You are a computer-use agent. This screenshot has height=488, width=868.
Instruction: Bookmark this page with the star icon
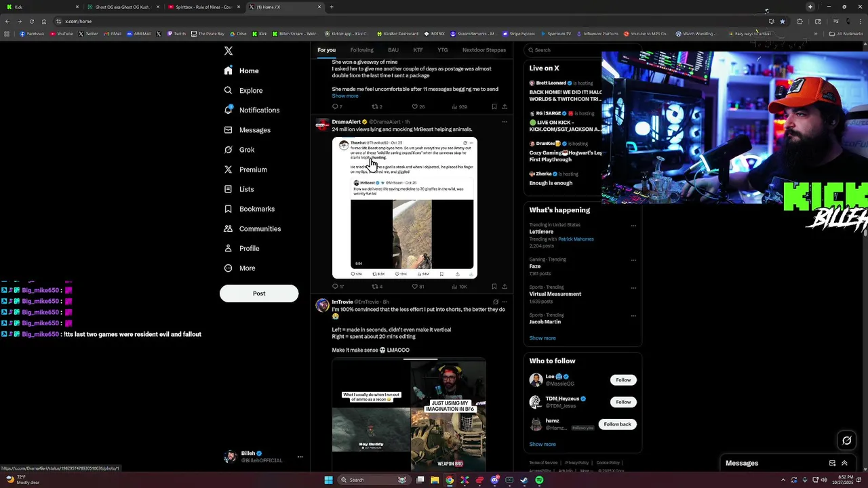(x=782, y=21)
